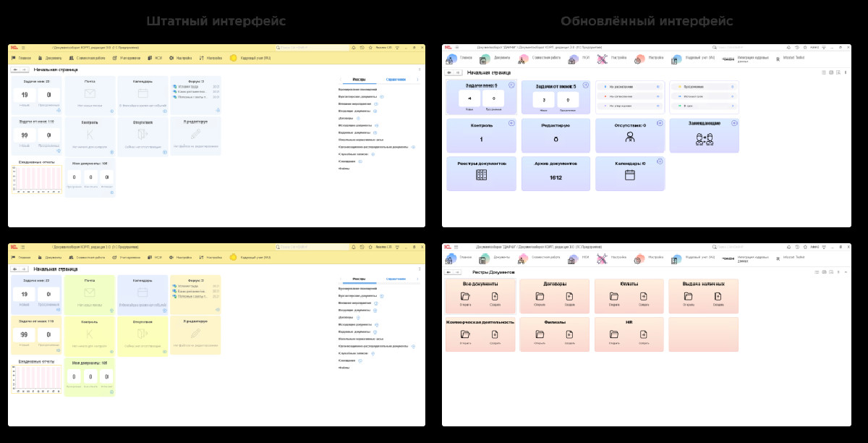Image resolution: width=868 pixels, height=443 pixels.
Task: Ежедневные отчеты chart in pale-blue standard window
Action: [37, 178]
